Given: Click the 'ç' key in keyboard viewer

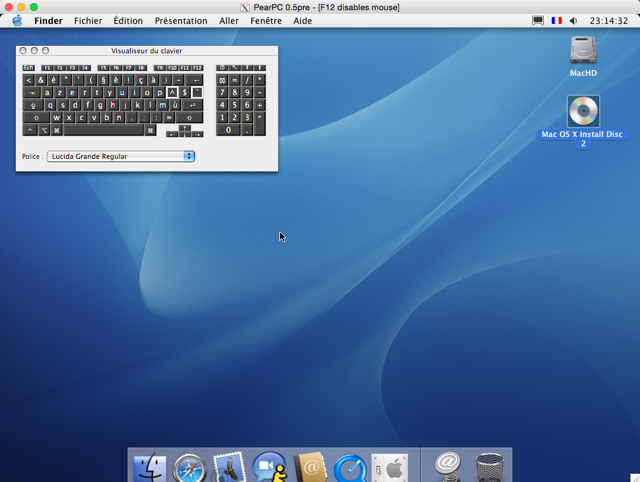Looking at the screenshot, I should pos(141,80).
